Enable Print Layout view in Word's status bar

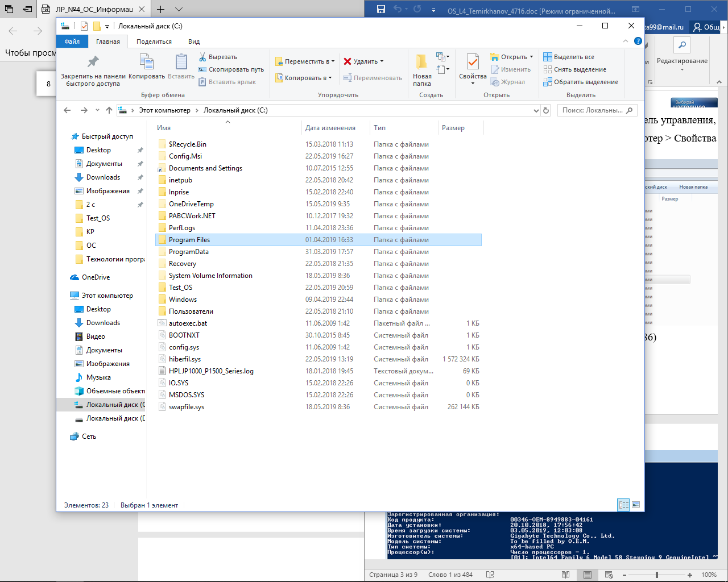click(x=587, y=575)
